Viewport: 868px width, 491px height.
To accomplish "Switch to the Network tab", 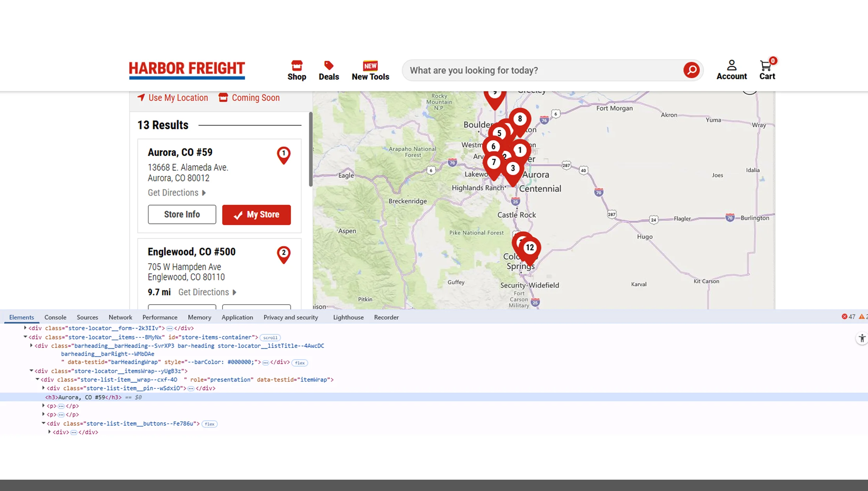I will point(120,317).
